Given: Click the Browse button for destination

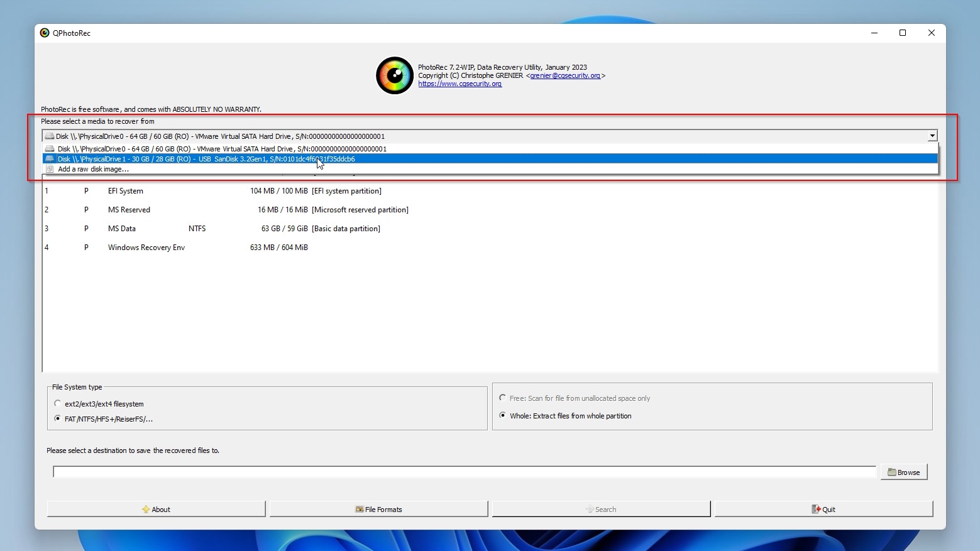Looking at the screenshot, I should click(903, 472).
